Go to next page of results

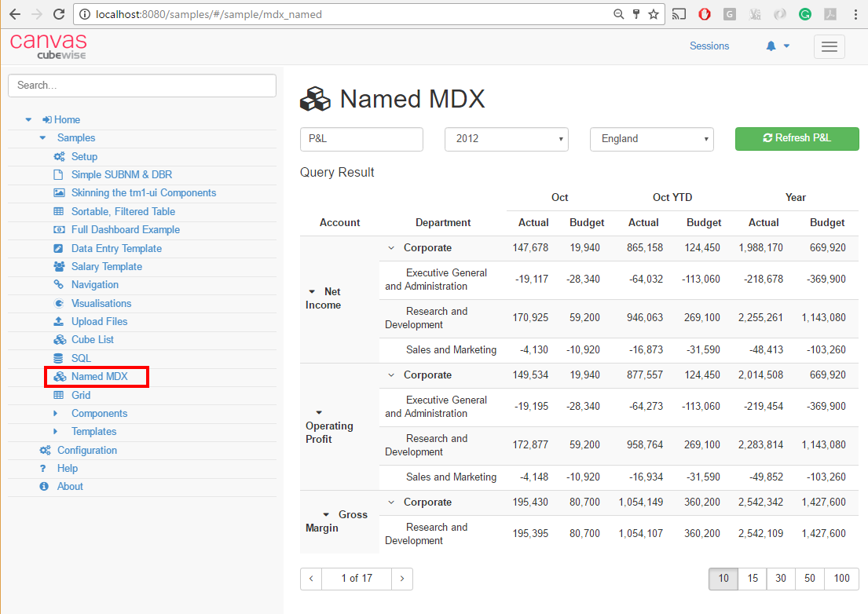point(402,579)
